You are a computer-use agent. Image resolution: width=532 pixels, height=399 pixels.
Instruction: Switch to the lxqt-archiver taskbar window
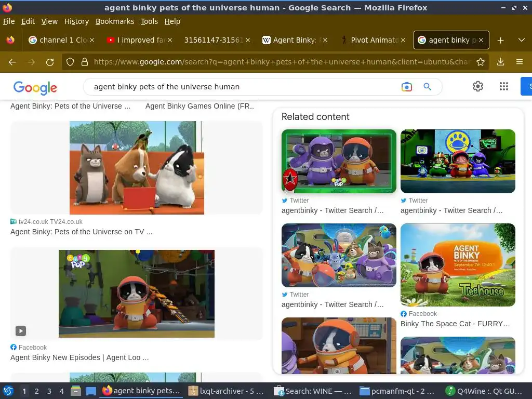click(227, 391)
